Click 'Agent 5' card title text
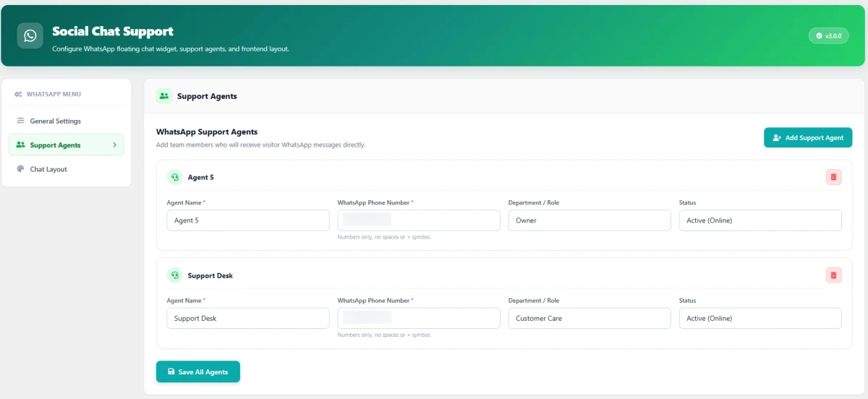This screenshot has width=868, height=399. 200,177
